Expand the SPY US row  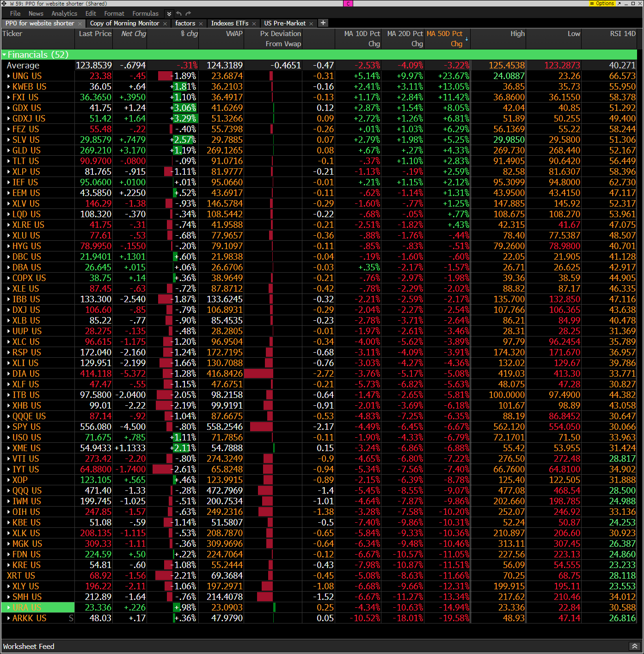pos(9,427)
